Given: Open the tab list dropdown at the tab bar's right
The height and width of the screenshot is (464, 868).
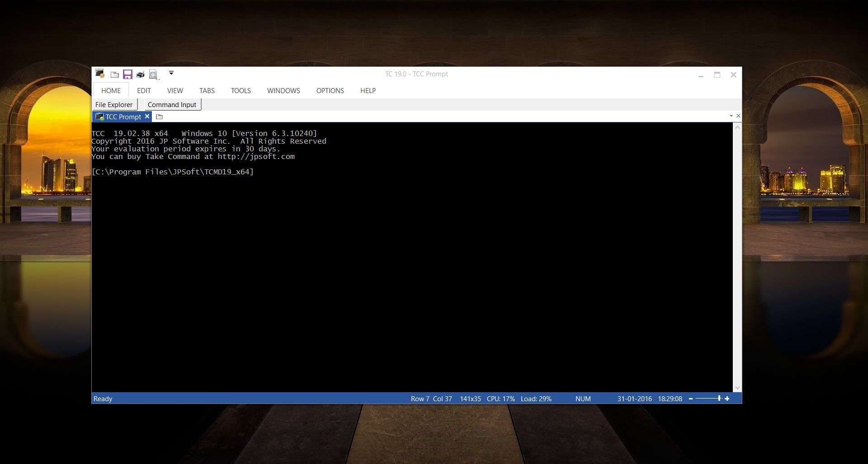Looking at the screenshot, I should click(731, 116).
